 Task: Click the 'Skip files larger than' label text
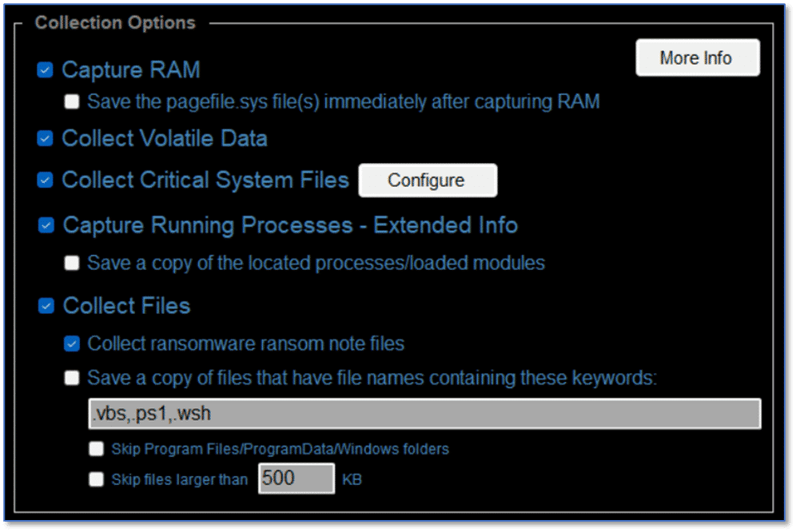pyautogui.click(x=180, y=480)
